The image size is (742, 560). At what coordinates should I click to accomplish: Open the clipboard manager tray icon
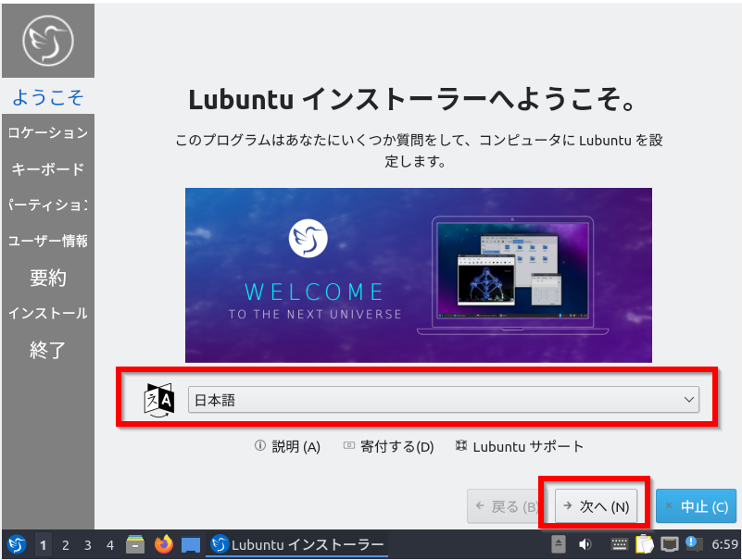point(645,544)
